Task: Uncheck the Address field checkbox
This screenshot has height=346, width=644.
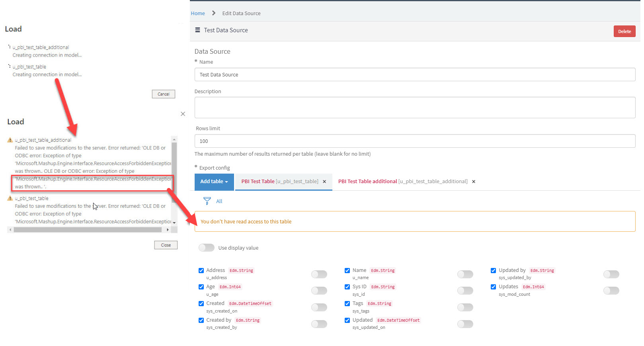Action: (201, 271)
